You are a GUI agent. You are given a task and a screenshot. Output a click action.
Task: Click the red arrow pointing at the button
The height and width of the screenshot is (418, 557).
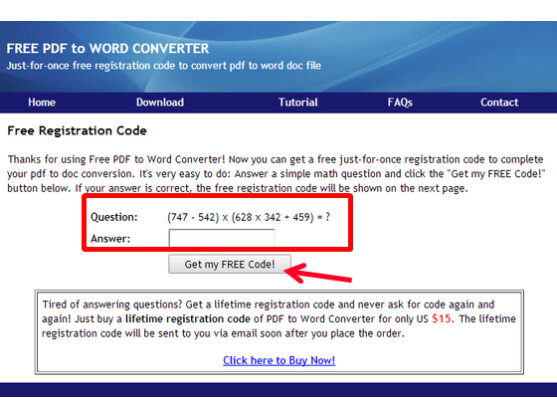coord(318,273)
